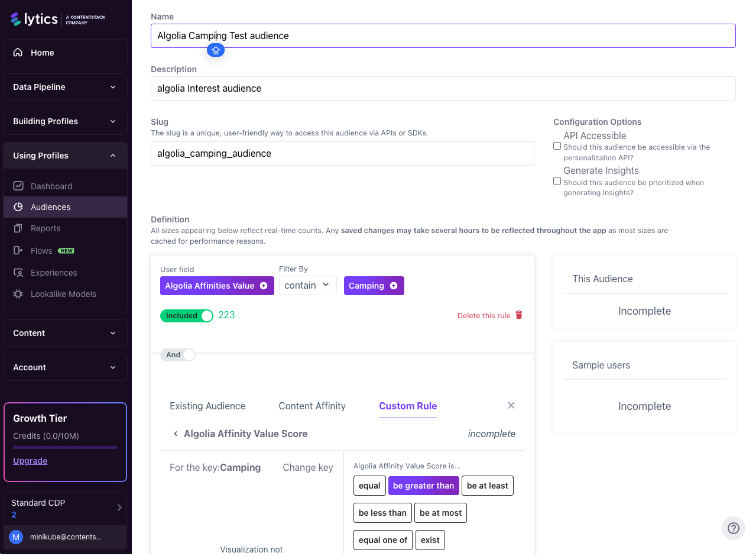This screenshot has width=756, height=556.
Task: Enable the API Accessible checkbox
Action: 557,146
